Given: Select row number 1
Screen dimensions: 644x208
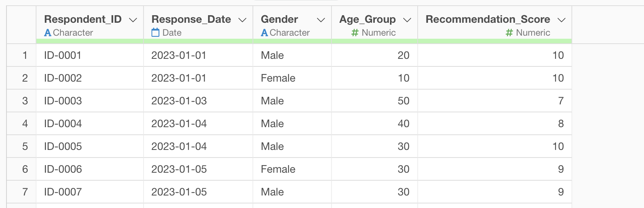Looking at the screenshot, I should [25, 55].
